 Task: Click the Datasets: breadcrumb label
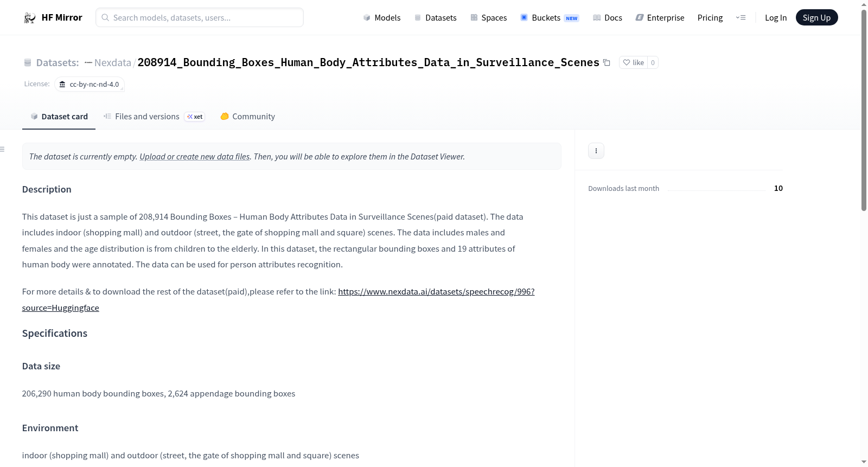coord(58,63)
